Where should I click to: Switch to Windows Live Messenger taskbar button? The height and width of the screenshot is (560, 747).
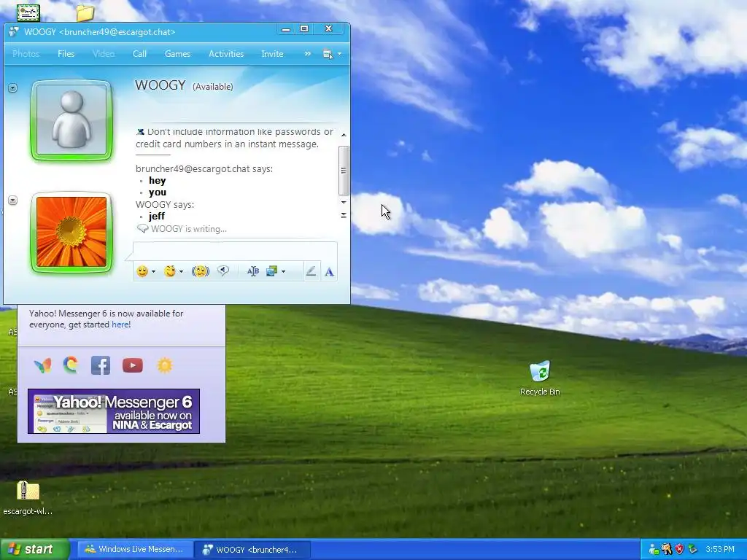pos(134,550)
